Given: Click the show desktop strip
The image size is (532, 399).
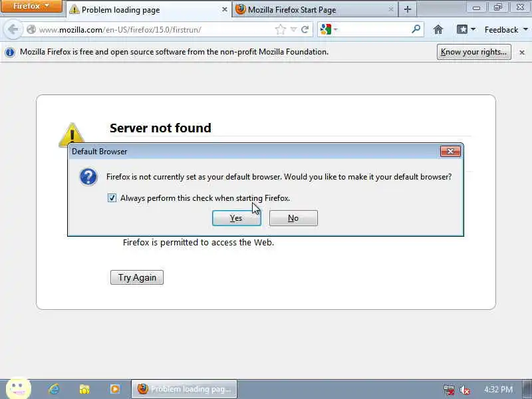Looking at the screenshot, I should tap(527, 389).
